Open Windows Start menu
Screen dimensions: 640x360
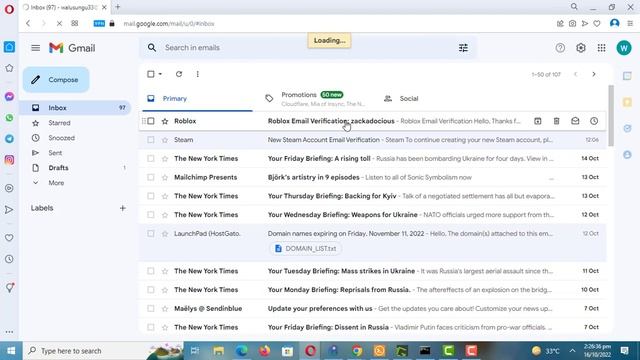(x=11, y=351)
